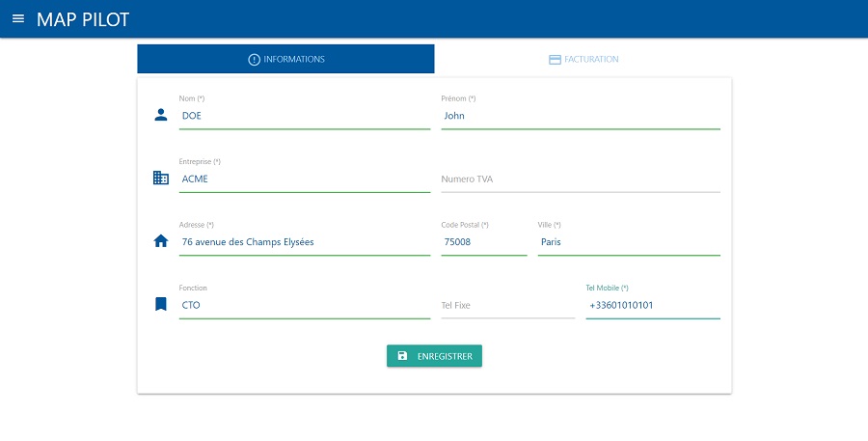Click the Entreprise field showing ACME
This screenshot has height=441, width=868.
(304, 179)
